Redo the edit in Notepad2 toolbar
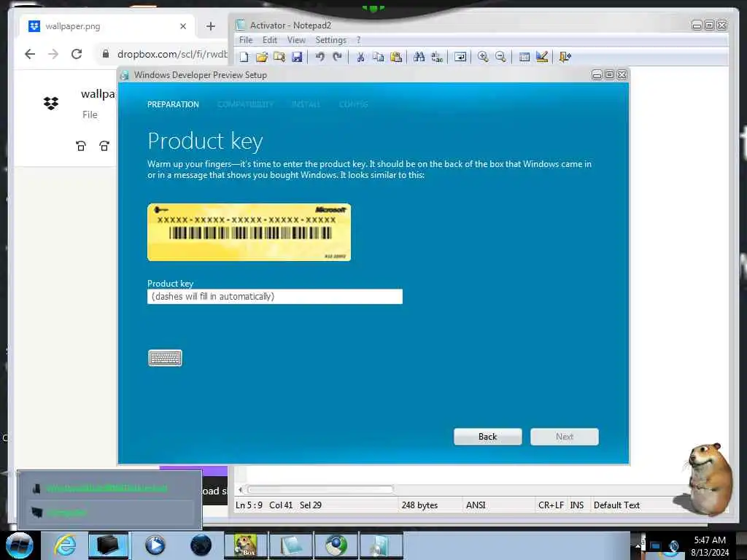 337,57
